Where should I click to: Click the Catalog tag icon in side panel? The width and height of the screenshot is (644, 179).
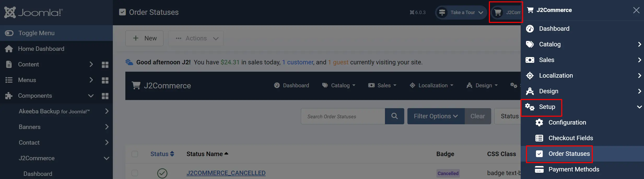[x=530, y=44]
